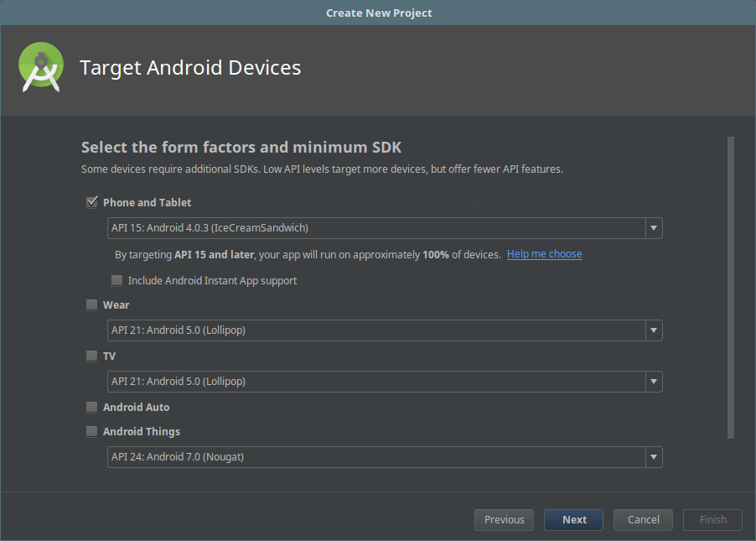
Task: Proceed with the Next button
Action: coord(574,520)
